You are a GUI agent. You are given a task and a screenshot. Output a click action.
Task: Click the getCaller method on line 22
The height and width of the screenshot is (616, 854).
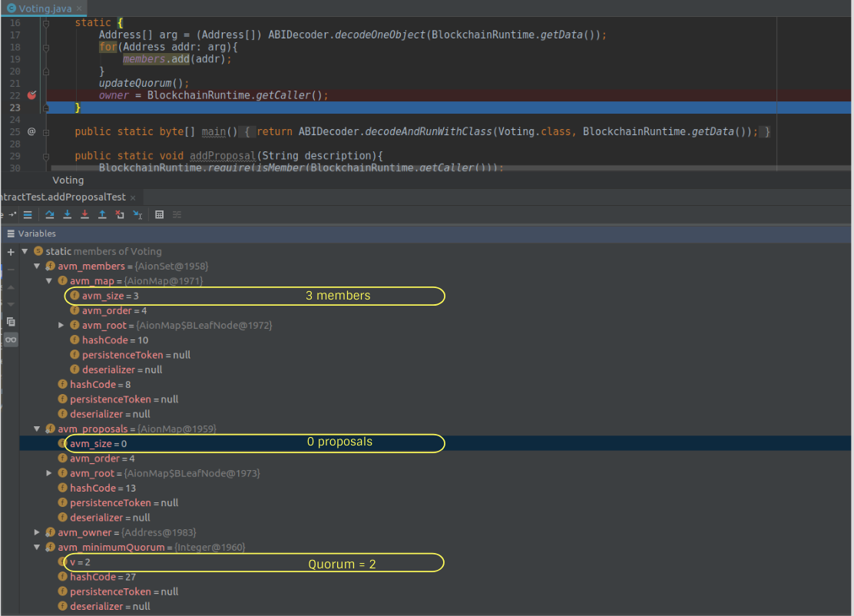tap(283, 95)
